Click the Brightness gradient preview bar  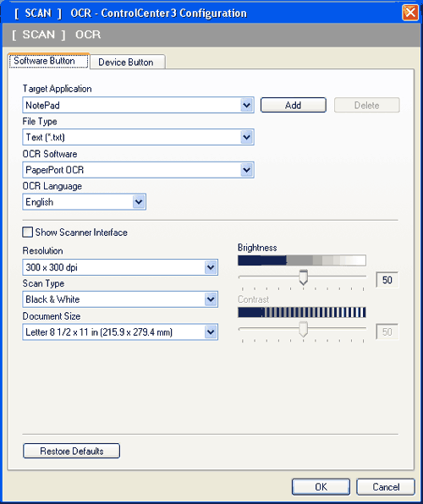pos(302,260)
